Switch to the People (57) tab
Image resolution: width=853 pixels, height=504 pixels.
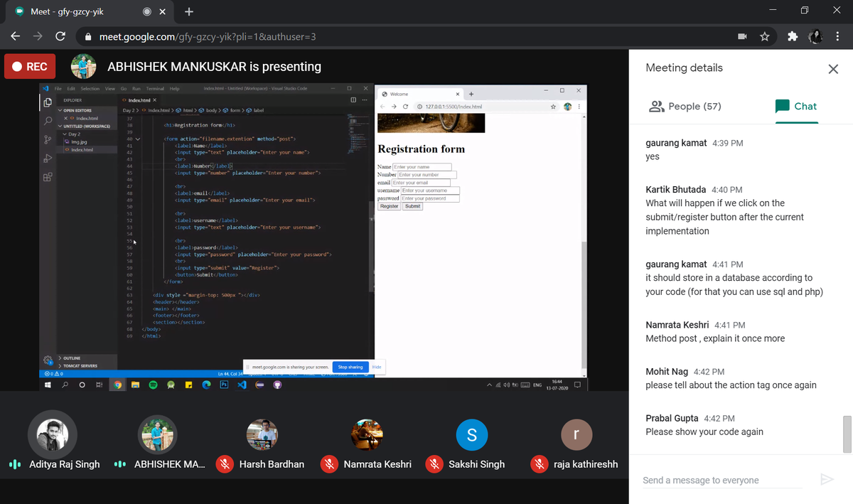pyautogui.click(x=685, y=106)
